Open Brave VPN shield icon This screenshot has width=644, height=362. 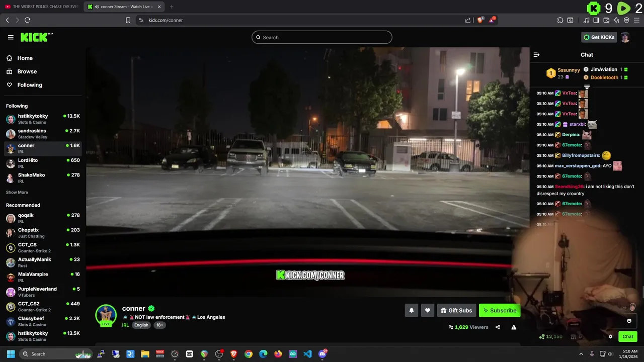click(626, 20)
